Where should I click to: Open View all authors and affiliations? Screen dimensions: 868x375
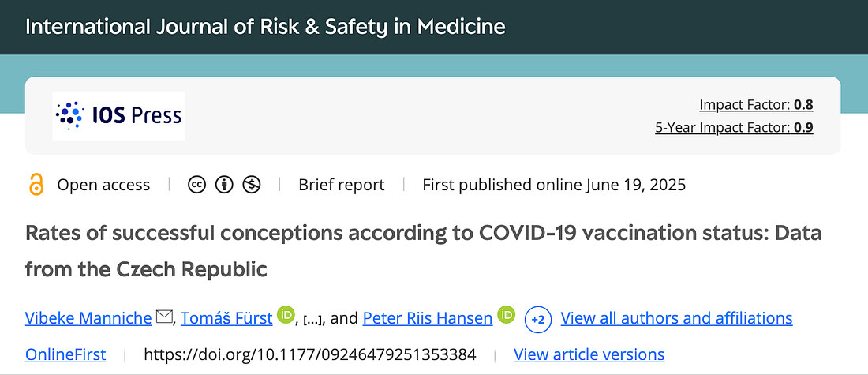point(676,318)
